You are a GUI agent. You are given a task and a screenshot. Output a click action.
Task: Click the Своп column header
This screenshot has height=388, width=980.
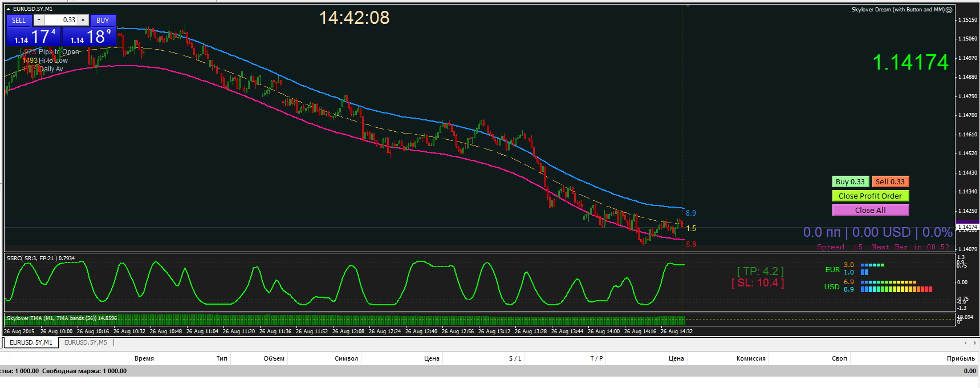click(839, 358)
